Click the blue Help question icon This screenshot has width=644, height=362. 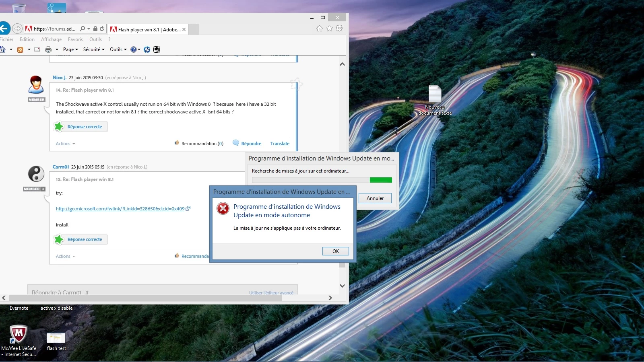pos(133,49)
